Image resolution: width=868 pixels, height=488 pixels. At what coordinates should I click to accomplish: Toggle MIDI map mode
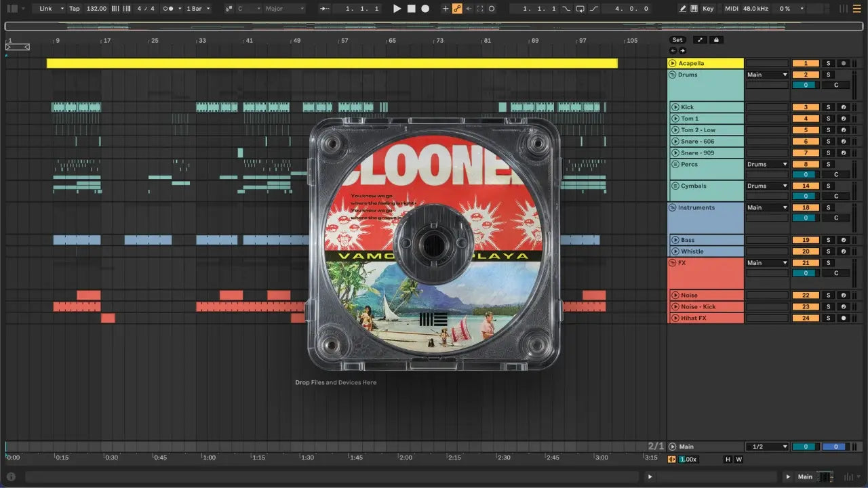point(731,9)
